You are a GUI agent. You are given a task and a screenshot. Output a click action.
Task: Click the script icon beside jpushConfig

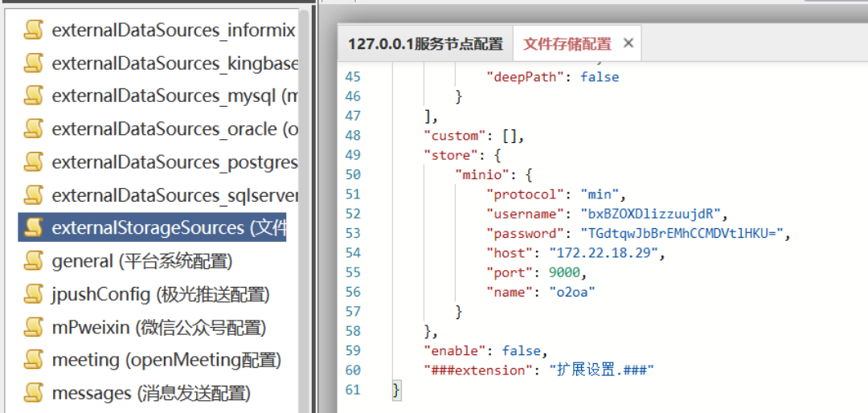pos(34,294)
